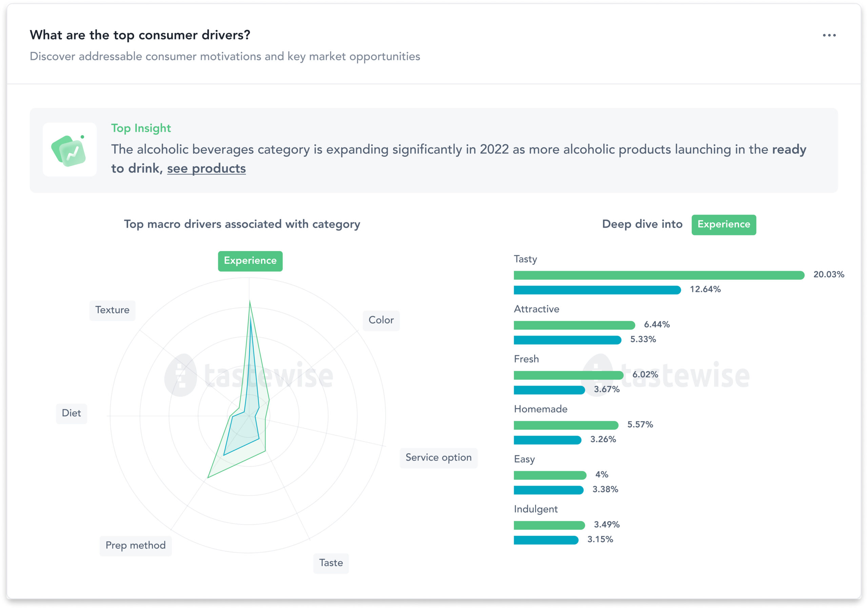Select the Experience radar axis label
The height and width of the screenshot is (609, 868).
point(250,261)
